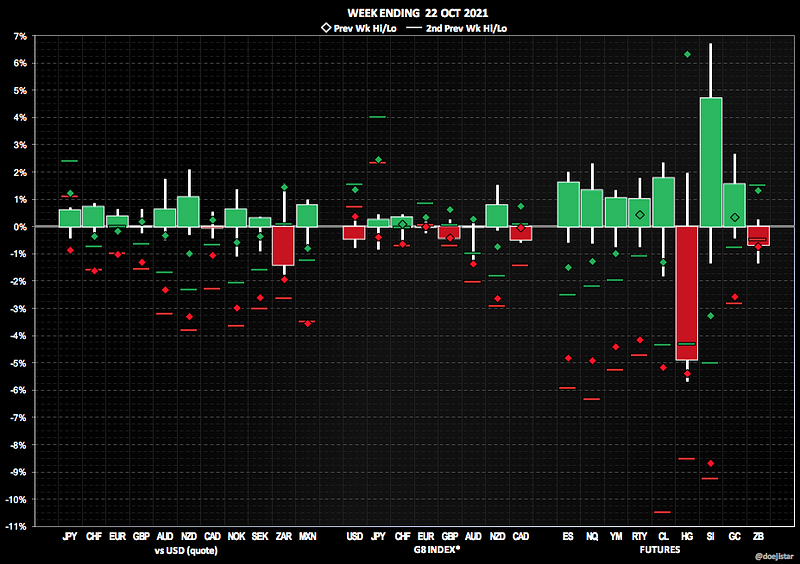800x564 pixels.
Task: Click the '-11%' y-axis label
Action: (x=16, y=527)
